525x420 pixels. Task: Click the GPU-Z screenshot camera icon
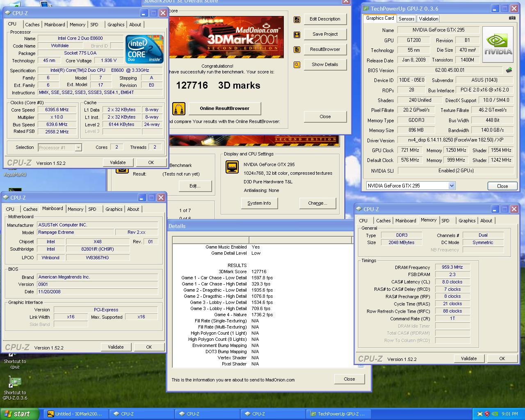[512, 18]
